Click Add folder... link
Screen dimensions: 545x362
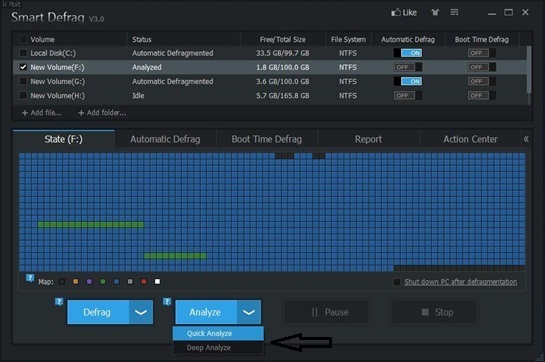pos(102,113)
